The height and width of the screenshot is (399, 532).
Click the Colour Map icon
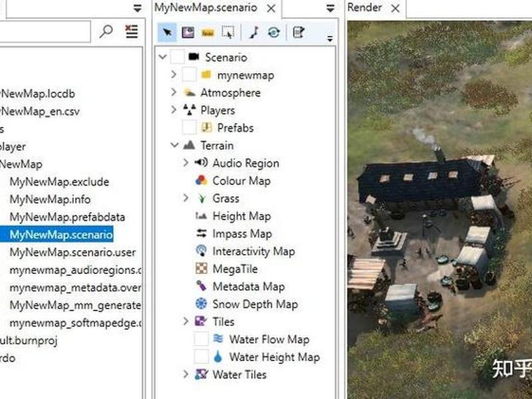coord(201,180)
